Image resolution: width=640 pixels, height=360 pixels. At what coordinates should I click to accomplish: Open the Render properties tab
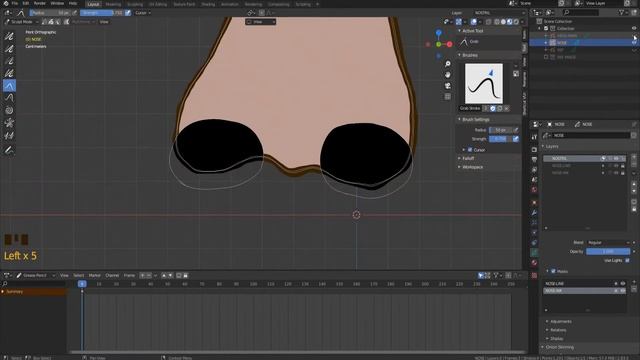(534, 149)
